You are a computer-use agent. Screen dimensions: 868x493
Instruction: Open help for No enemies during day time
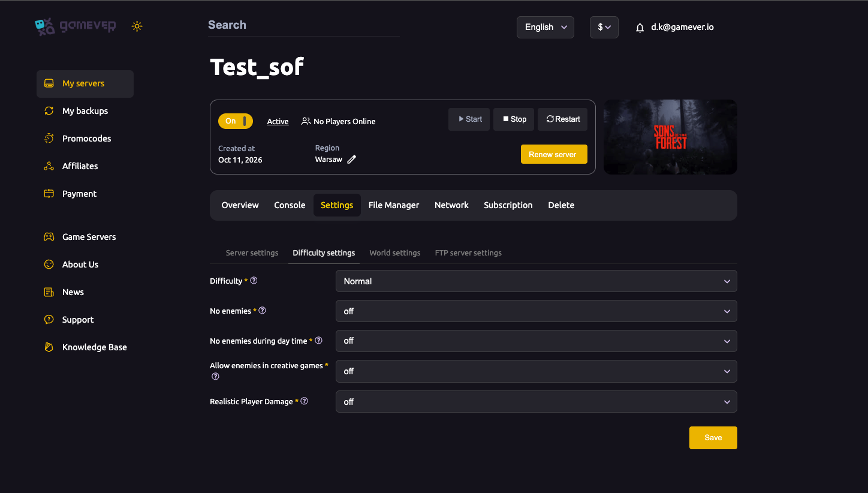(318, 341)
